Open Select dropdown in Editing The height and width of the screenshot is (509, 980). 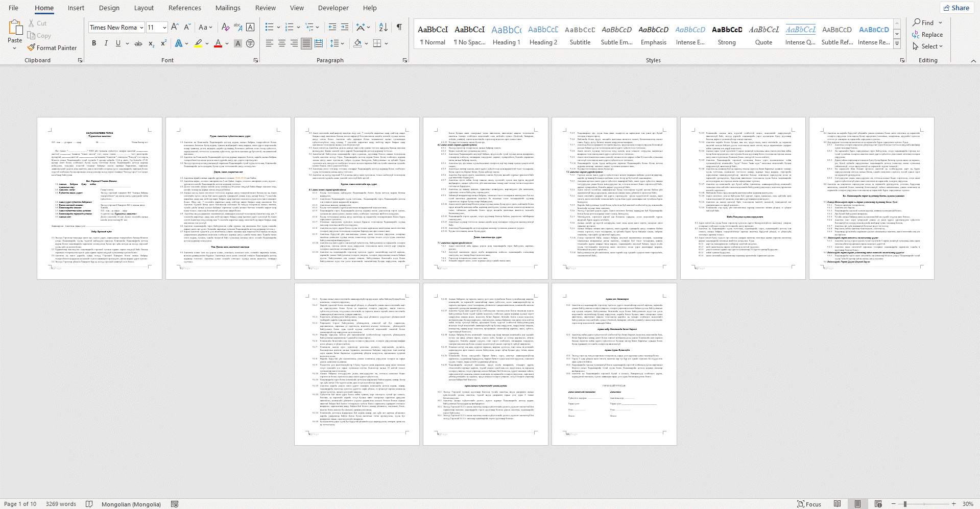pos(927,46)
